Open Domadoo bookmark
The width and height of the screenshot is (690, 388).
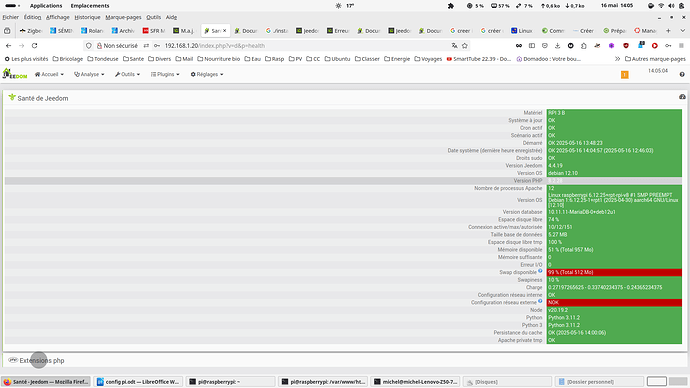[549, 59]
